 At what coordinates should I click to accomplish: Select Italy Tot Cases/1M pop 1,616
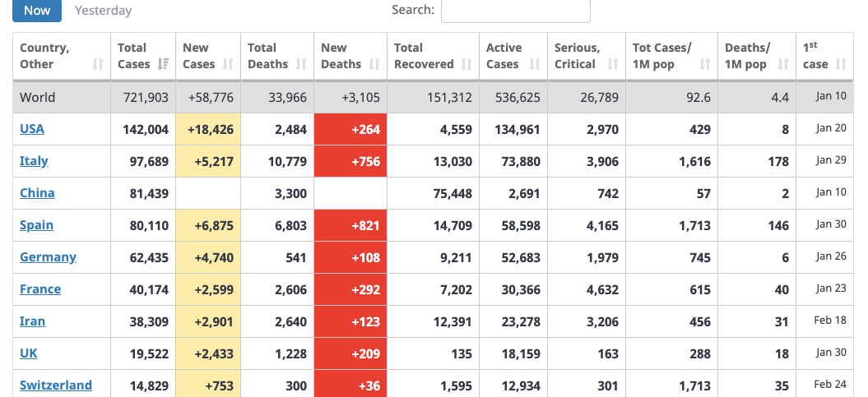[694, 161]
